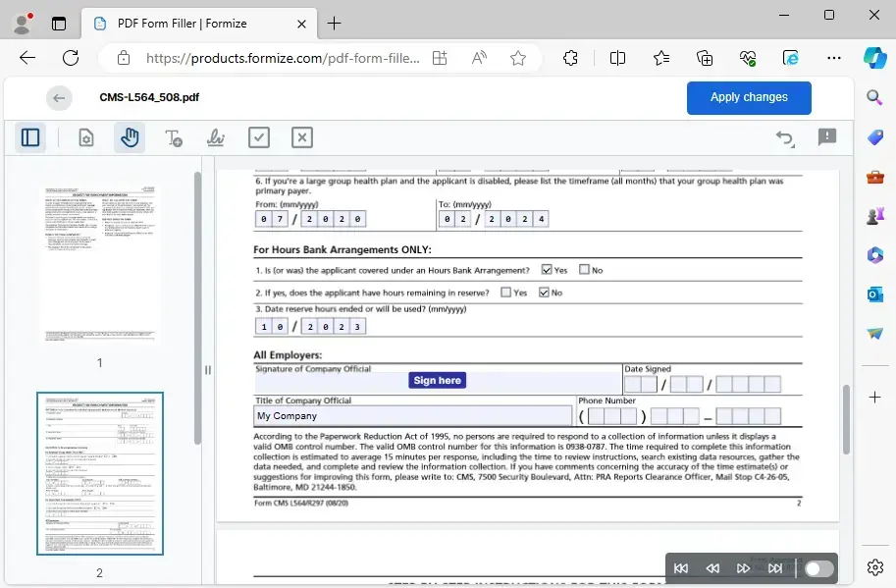Rewind using the overlay control
The height and width of the screenshot is (588, 896).
click(x=712, y=568)
